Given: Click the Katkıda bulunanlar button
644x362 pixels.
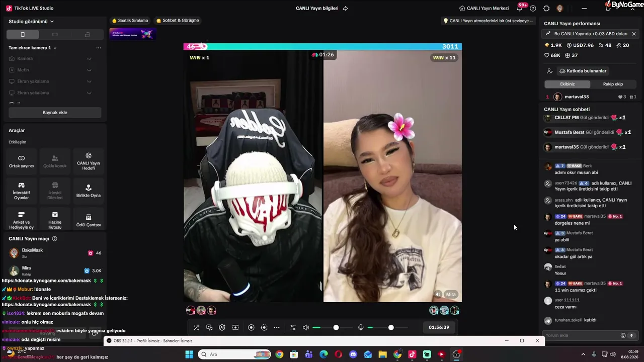Looking at the screenshot, I should [583, 71].
